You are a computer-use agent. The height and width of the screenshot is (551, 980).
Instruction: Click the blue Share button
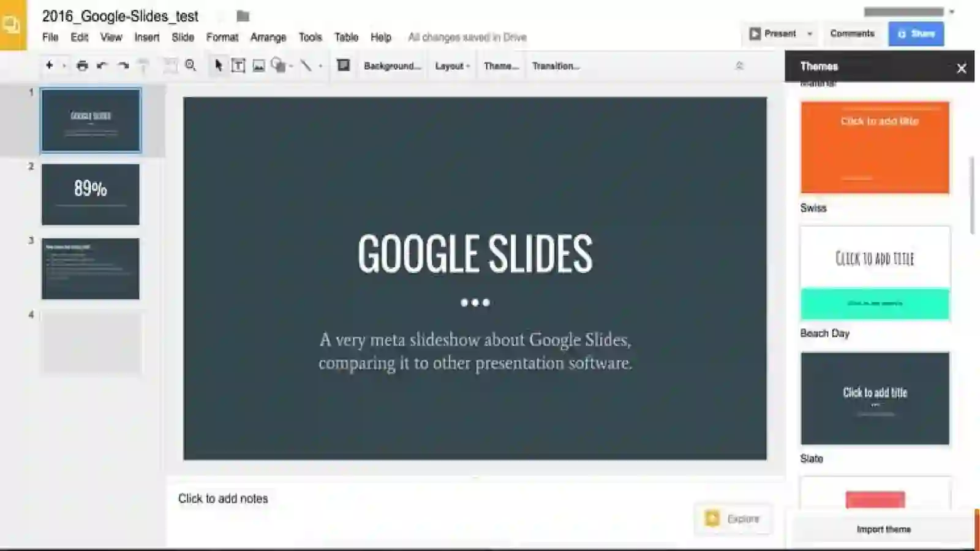(x=916, y=34)
